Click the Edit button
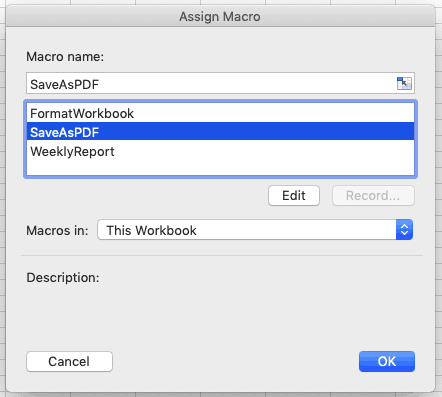The height and width of the screenshot is (397, 442). tap(294, 196)
